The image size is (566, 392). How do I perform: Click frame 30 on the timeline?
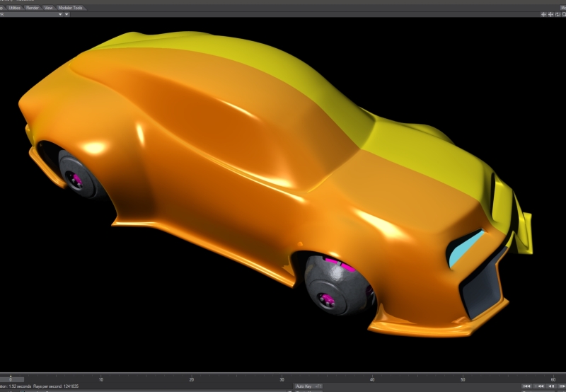tap(282, 379)
